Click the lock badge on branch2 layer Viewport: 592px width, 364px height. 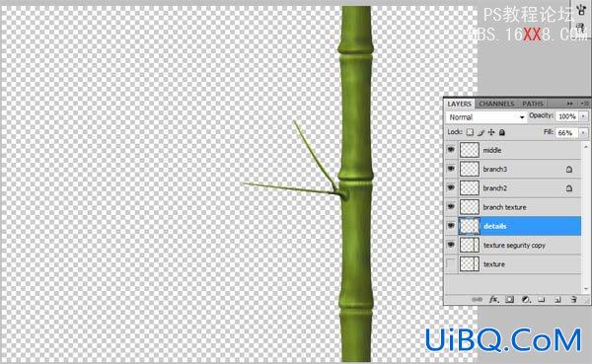click(569, 188)
